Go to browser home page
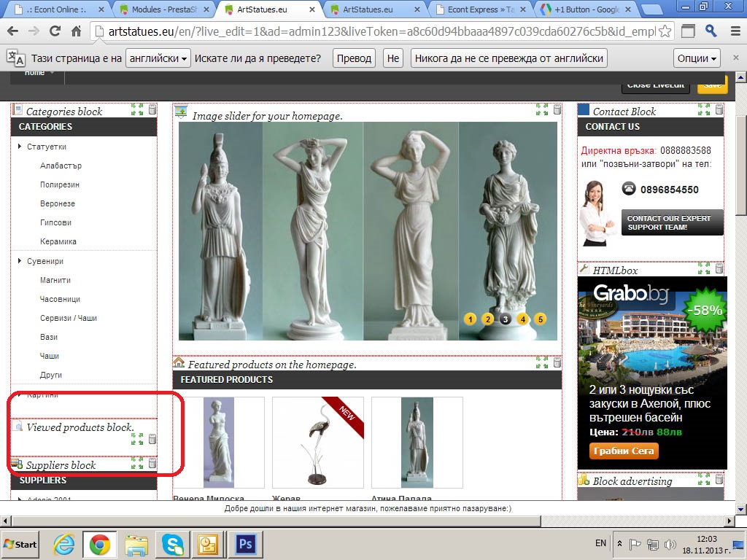This screenshot has height=560, width=747. coord(76,31)
